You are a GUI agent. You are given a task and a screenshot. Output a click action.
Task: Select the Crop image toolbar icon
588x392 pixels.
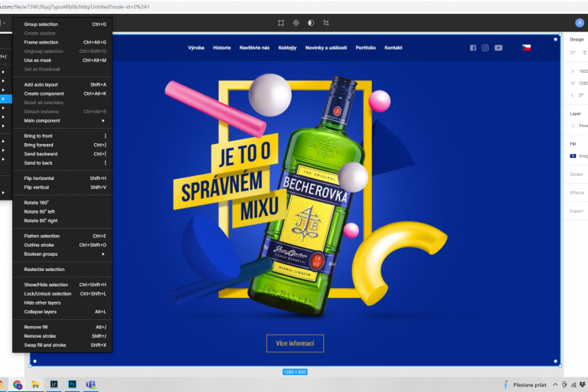click(326, 23)
